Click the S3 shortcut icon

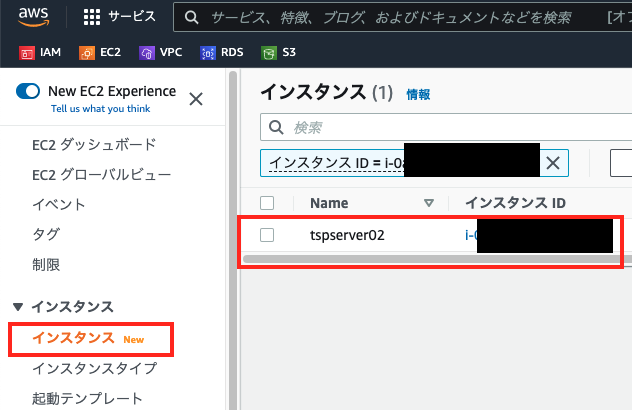(269, 53)
